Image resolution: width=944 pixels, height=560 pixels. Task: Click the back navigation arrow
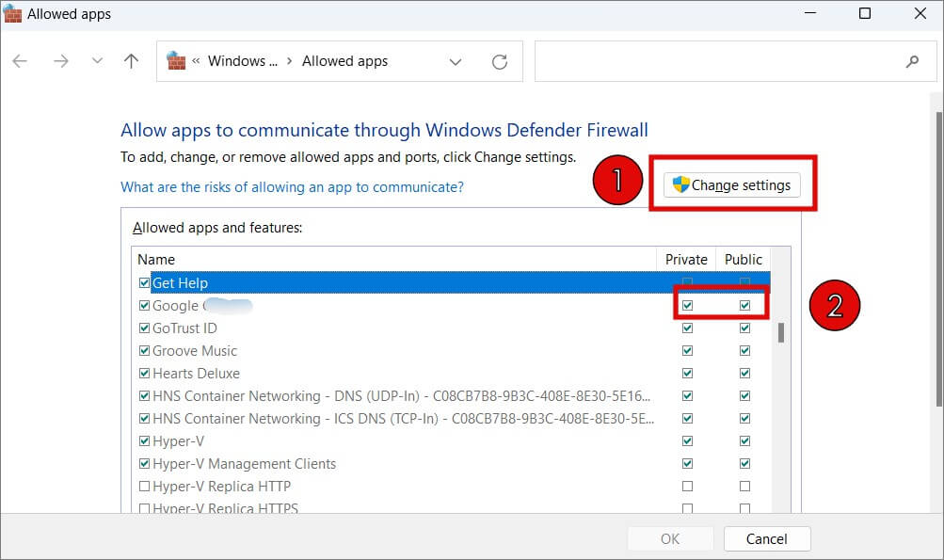[x=20, y=61]
